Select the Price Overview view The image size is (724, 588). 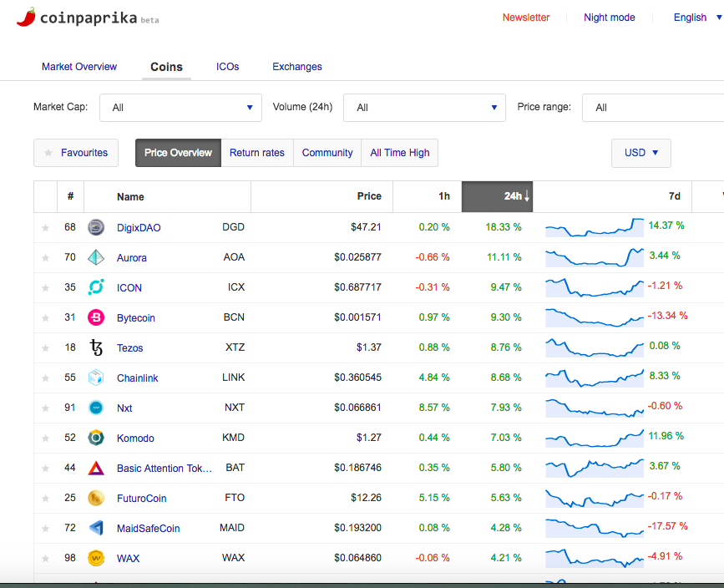(x=178, y=153)
